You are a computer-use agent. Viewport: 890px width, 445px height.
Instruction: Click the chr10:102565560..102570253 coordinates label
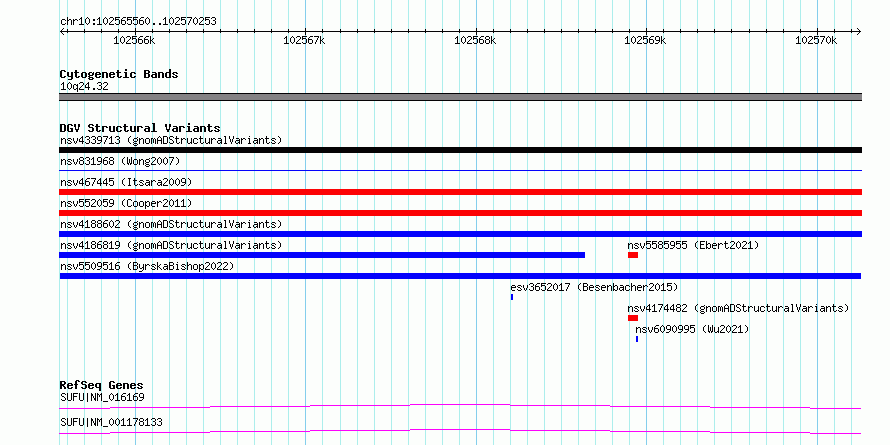pos(138,22)
